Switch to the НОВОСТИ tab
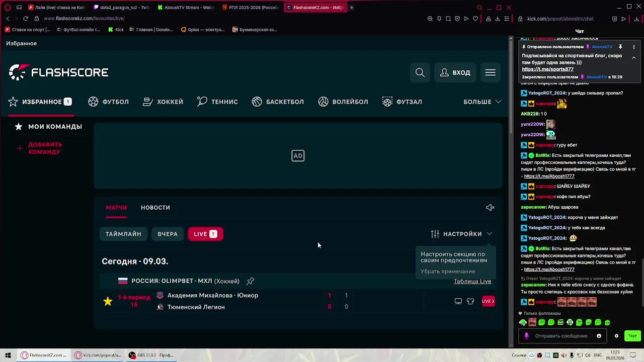Image resolution: width=644 pixels, height=362 pixels. [155, 208]
